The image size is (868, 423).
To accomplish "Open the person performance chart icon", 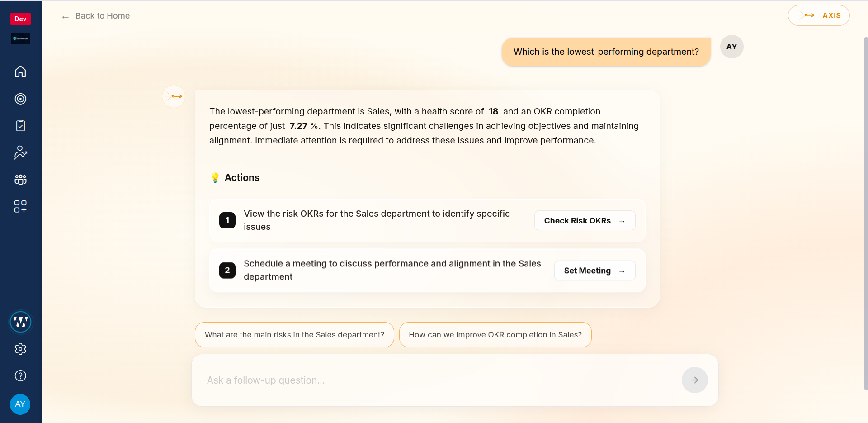I will [x=20, y=153].
